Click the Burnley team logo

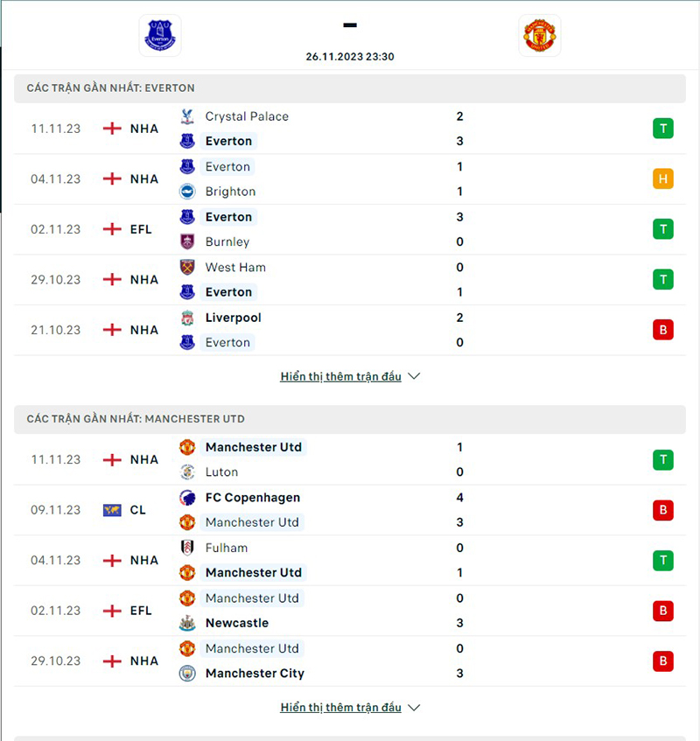tap(187, 241)
